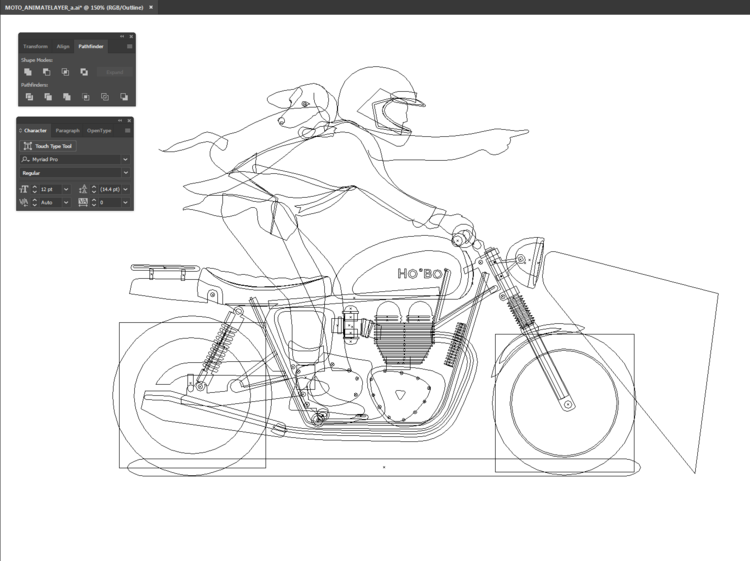The height and width of the screenshot is (561, 750).
Task: Click the tracking icon
Action: [x=83, y=203]
